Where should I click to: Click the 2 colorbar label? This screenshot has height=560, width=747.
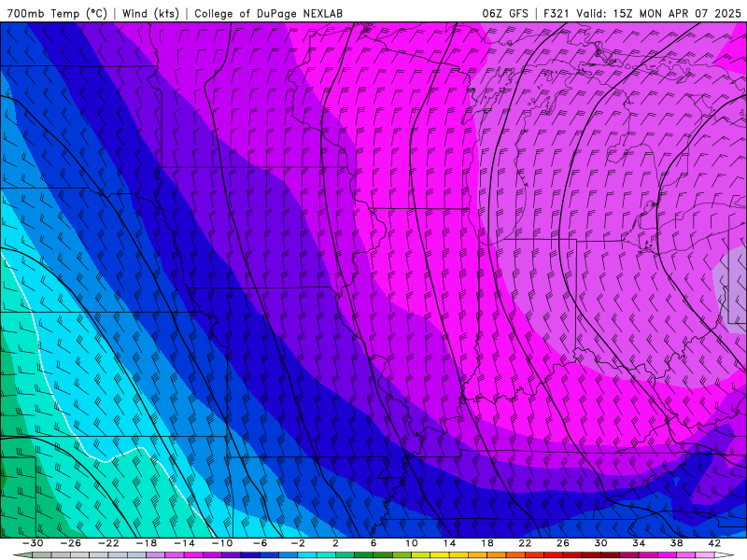click(x=335, y=543)
